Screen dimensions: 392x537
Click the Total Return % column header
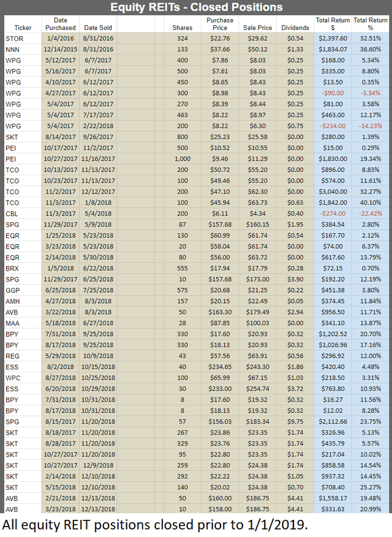click(370, 24)
